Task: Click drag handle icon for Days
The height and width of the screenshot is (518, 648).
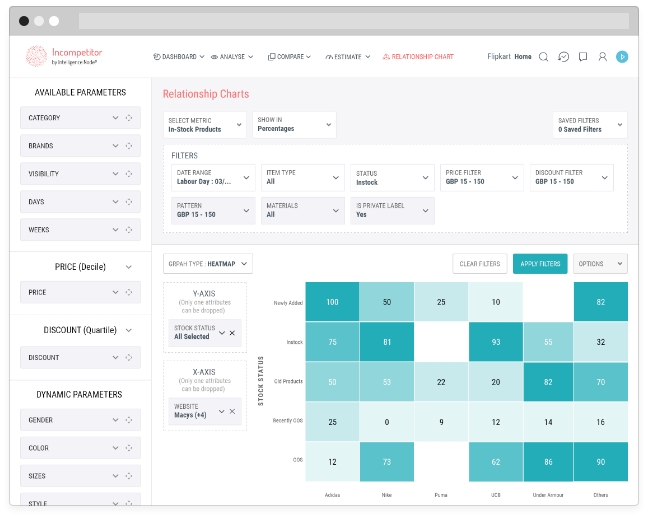Action: 129,202
